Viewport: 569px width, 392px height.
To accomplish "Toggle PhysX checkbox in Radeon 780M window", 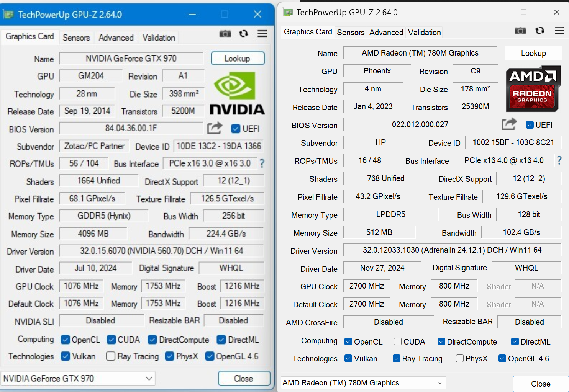I will [x=460, y=358].
